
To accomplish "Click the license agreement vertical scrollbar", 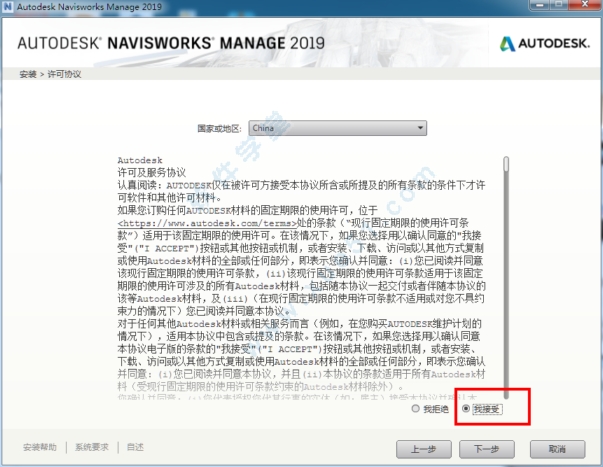I will coord(506,277).
